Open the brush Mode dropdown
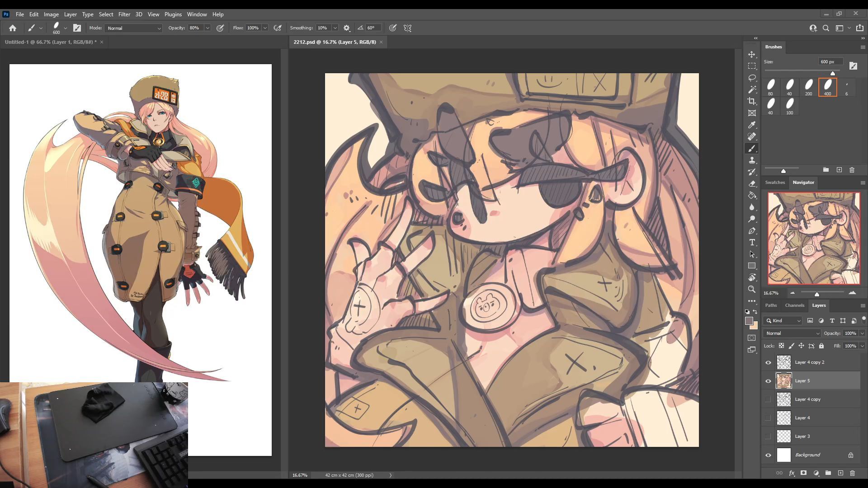 coord(133,28)
